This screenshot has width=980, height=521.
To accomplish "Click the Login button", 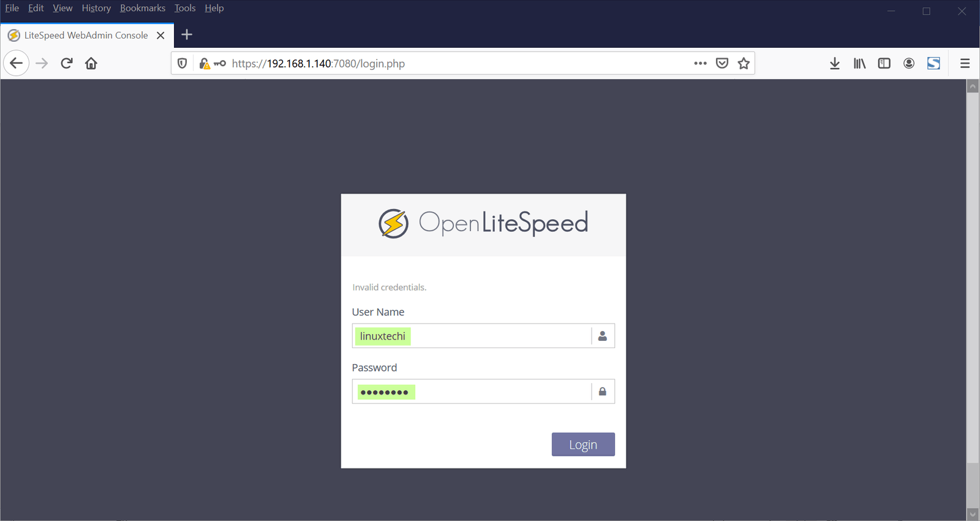I will pyautogui.click(x=583, y=444).
